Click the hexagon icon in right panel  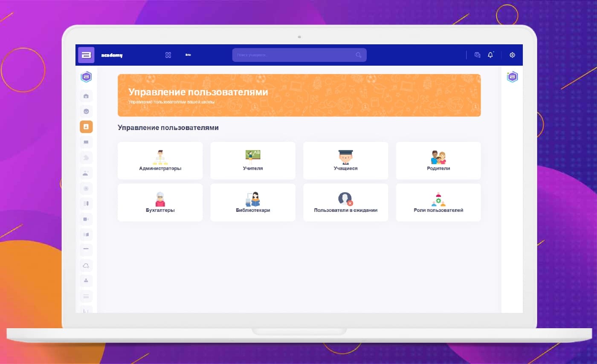pyautogui.click(x=512, y=77)
